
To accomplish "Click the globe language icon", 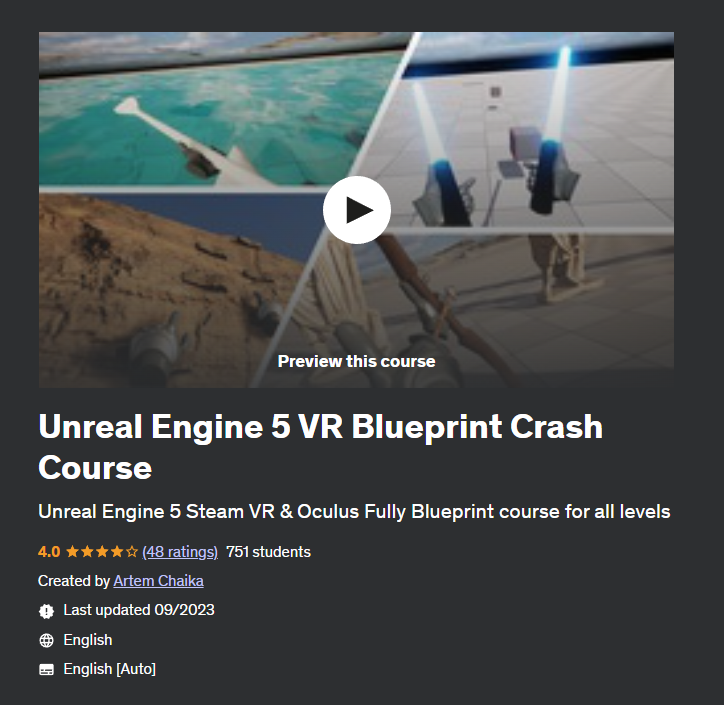I will point(46,640).
